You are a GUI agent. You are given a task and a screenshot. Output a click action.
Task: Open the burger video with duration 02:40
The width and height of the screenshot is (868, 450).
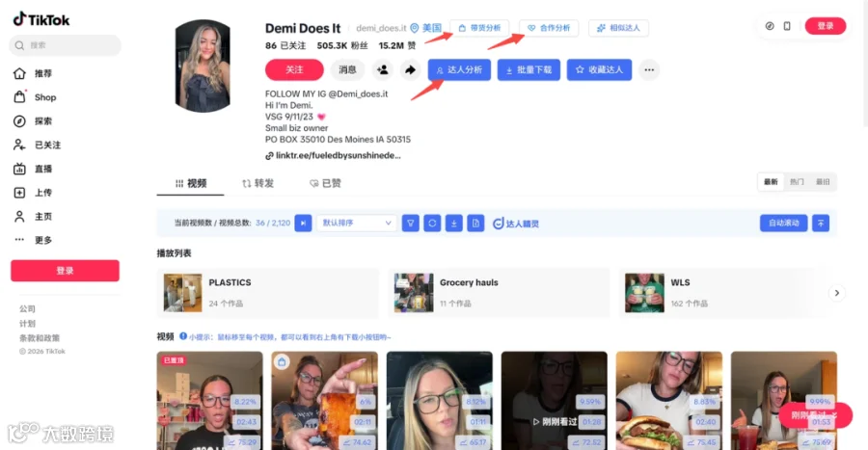click(x=668, y=401)
